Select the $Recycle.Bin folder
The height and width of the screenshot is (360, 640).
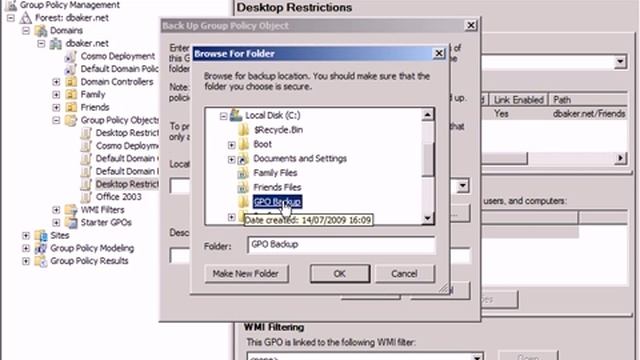click(278, 130)
